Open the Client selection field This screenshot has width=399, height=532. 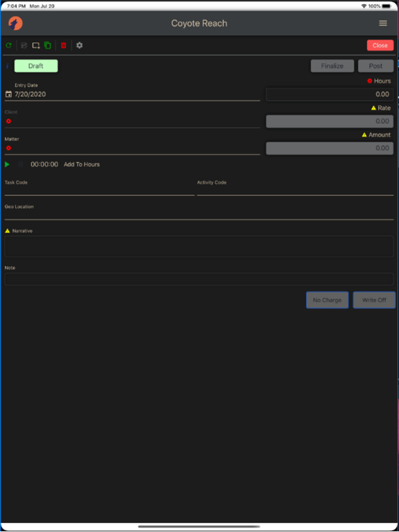point(132,121)
